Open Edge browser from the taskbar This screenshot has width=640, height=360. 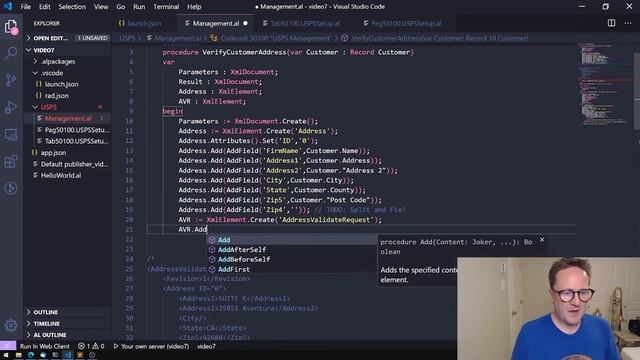tap(31, 356)
